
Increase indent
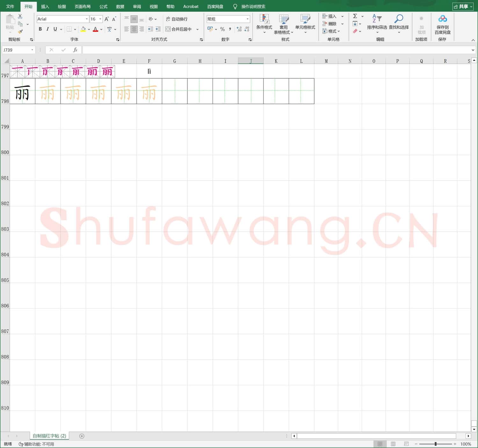pos(158,29)
